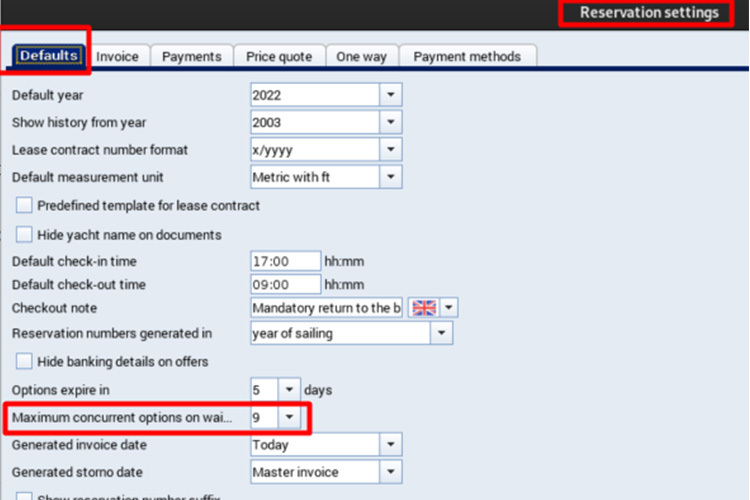The image size is (750, 500).
Task: Click the Default check-out time field
Action: point(284,285)
